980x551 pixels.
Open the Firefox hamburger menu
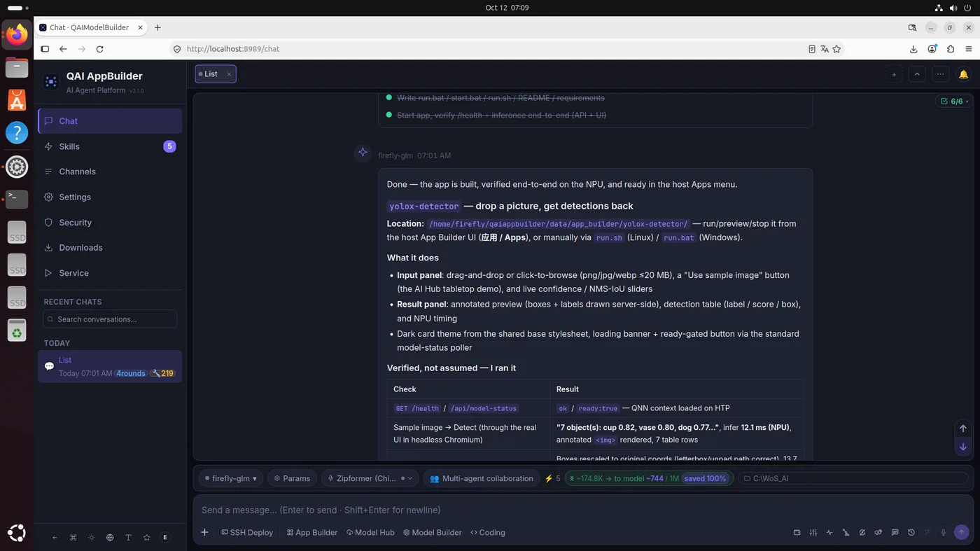click(969, 49)
